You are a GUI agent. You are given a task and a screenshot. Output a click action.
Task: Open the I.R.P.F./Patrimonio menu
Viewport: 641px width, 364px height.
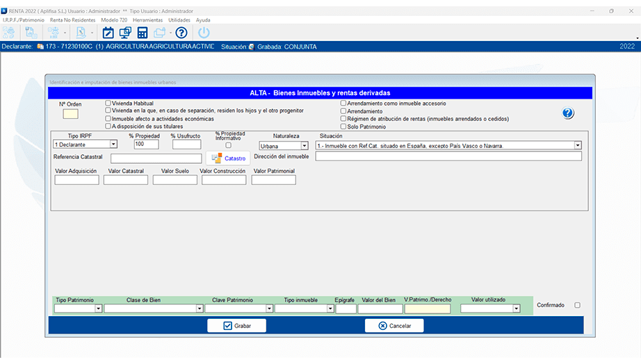(x=24, y=20)
